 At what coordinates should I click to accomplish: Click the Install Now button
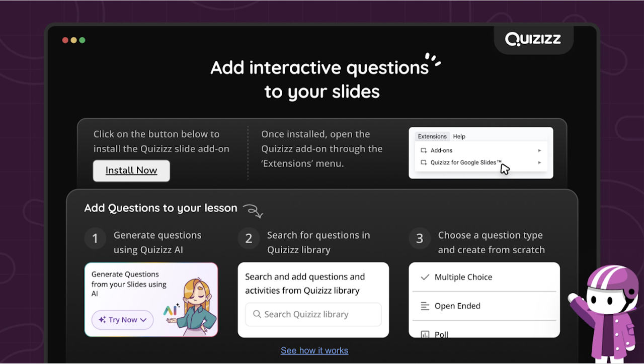coord(131,170)
